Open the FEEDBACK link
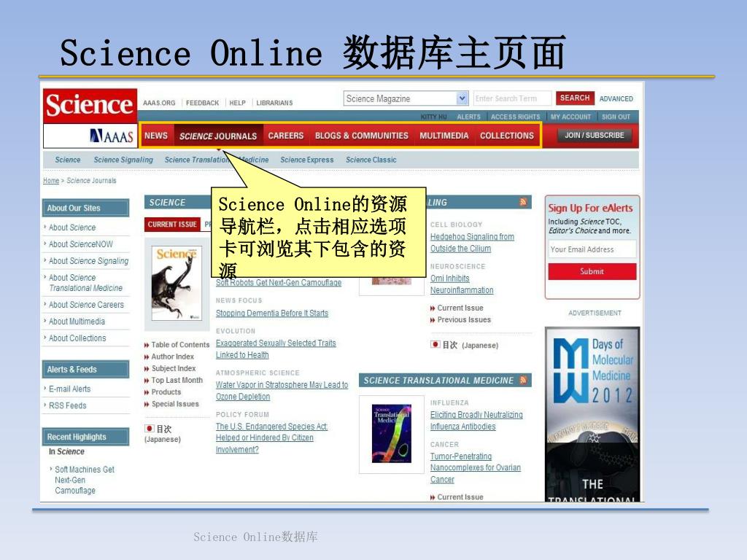747x560 pixels. coord(203,103)
